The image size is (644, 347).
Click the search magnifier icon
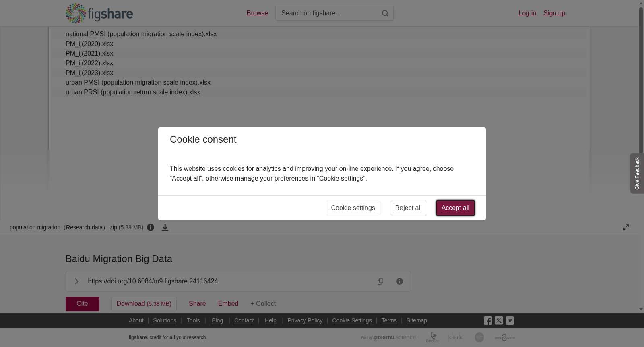385,13
